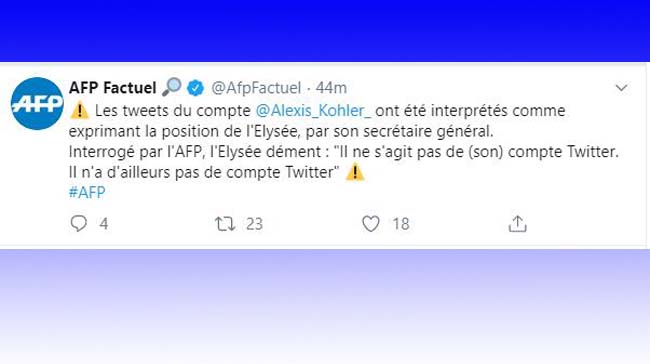Image resolution: width=650 pixels, height=364 pixels.
Task: Click the blue banner above the tweet
Action: coord(325,31)
